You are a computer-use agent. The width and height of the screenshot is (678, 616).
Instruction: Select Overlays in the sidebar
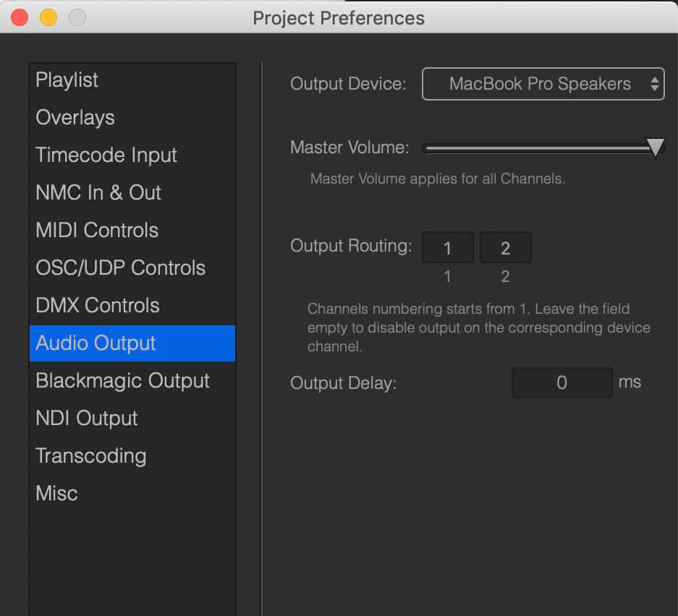tap(132, 118)
